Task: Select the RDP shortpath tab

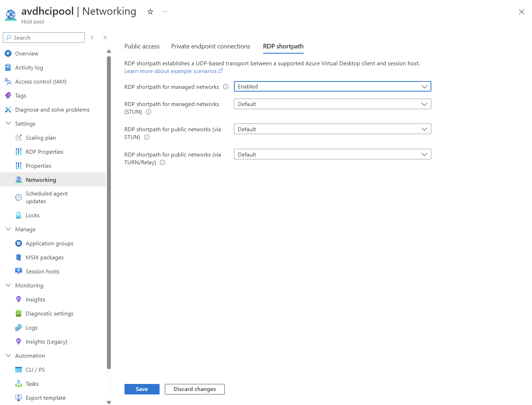Action: 283,46
